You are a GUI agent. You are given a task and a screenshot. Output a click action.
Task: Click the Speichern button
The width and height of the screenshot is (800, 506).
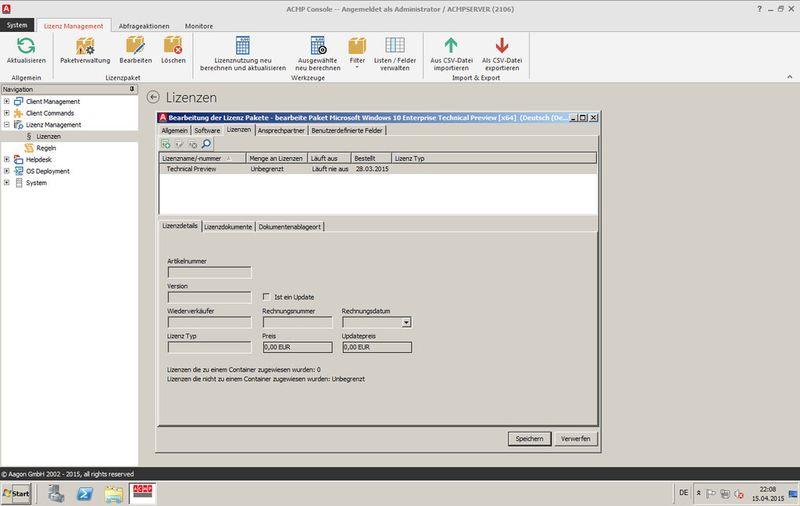click(529, 438)
